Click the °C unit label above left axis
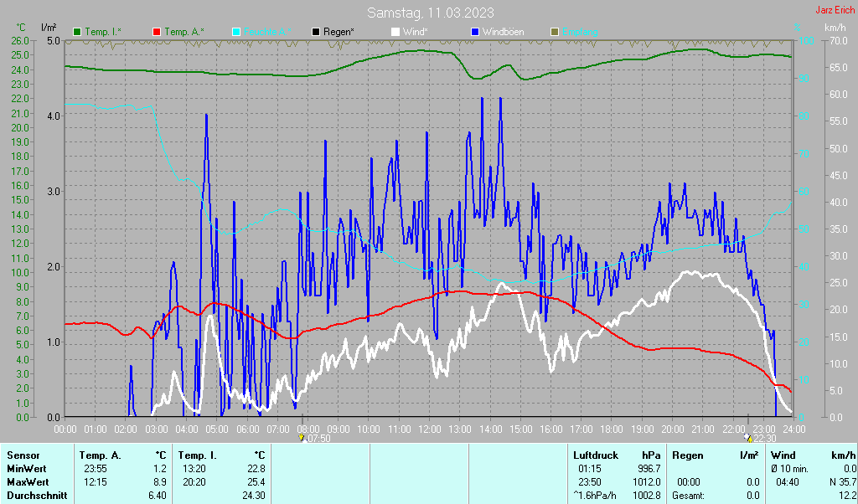 point(21,28)
